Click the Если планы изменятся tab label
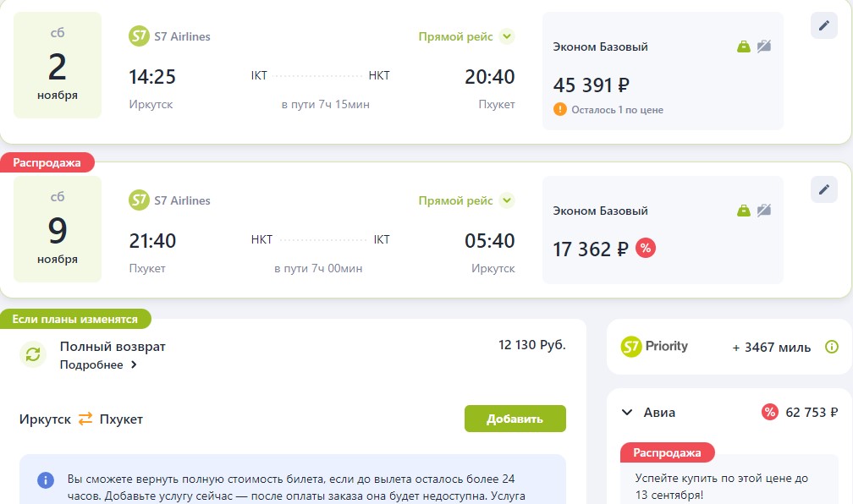Viewport: 853px width, 504px height. pos(75,319)
